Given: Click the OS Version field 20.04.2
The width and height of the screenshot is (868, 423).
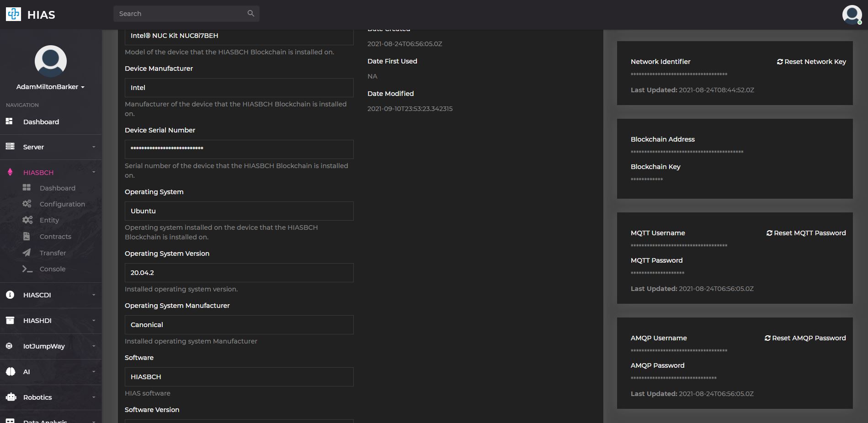Looking at the screenshot, I should coord(239,273).
